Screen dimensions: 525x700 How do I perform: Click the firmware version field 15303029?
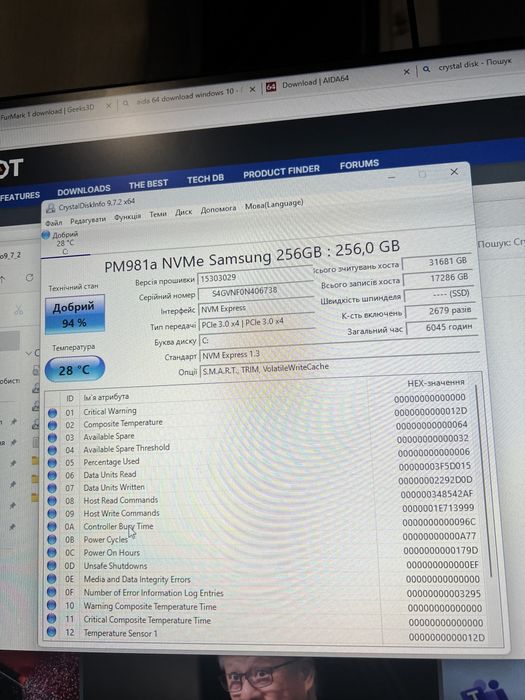pos(255,276)
